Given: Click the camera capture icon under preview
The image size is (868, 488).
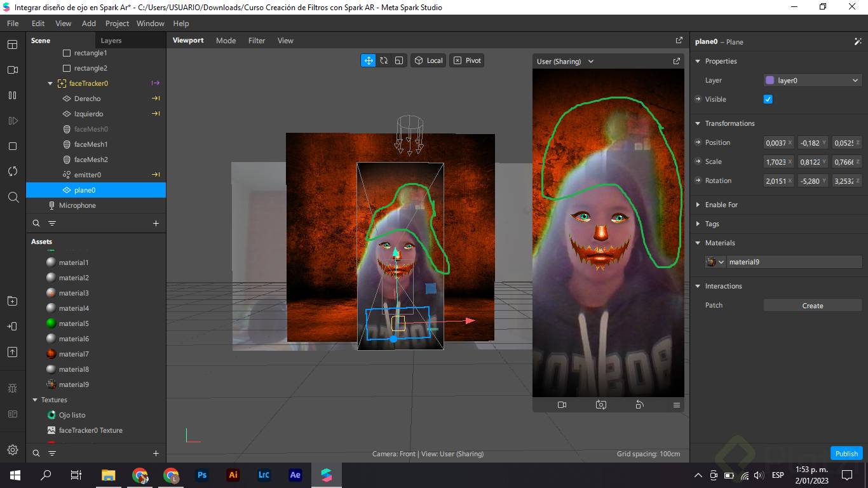Looking at the screenshot, I should (600, 405).
